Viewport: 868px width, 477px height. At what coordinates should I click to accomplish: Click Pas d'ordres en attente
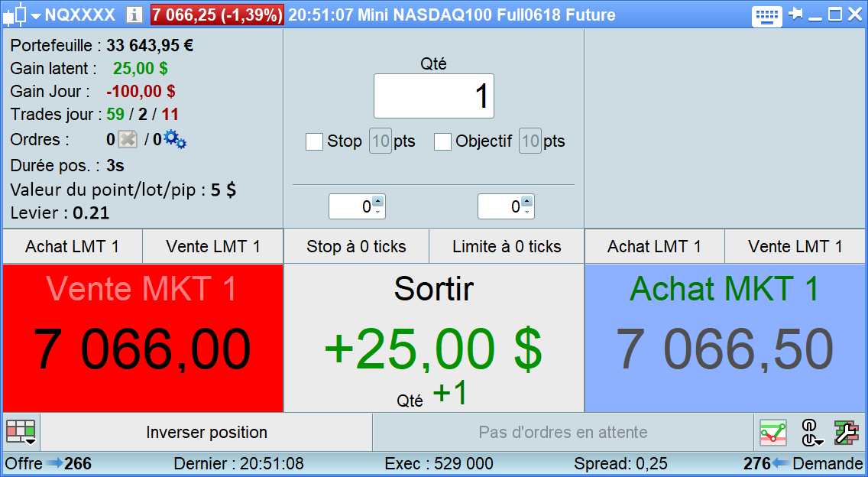point(563,433)
